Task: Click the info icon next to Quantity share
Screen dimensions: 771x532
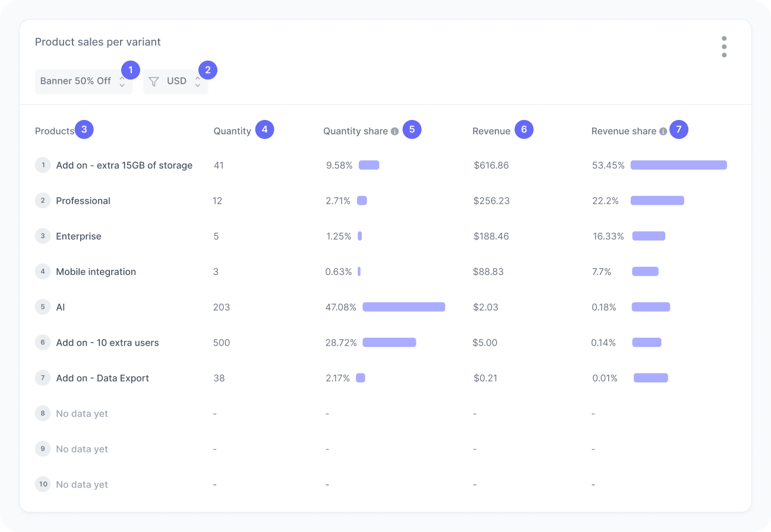Action: coord(394,131)
